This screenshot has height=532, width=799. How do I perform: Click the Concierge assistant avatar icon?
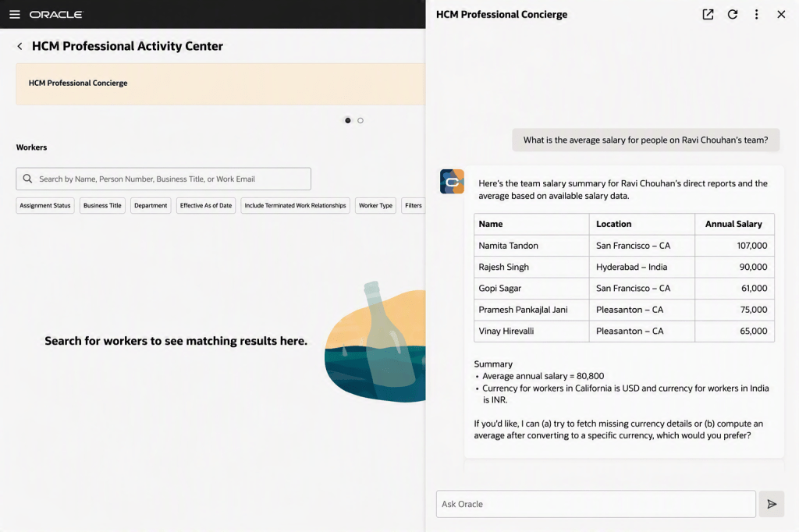(452, 182)
